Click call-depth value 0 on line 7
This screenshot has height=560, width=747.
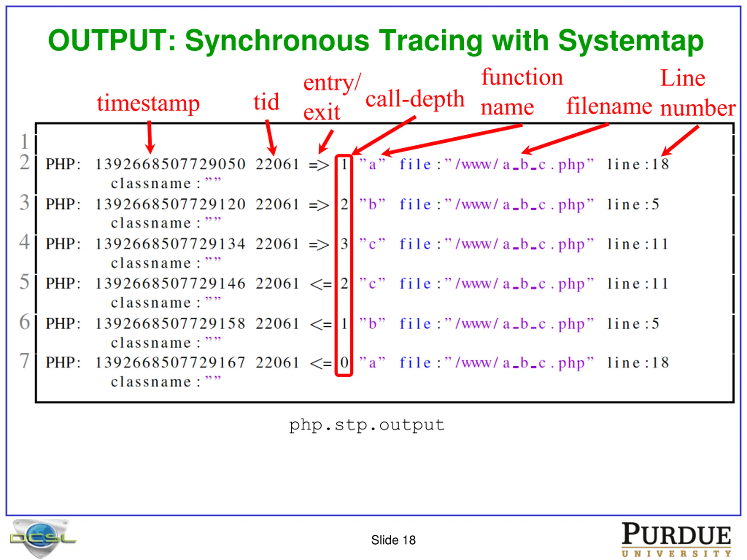(344, 363)
